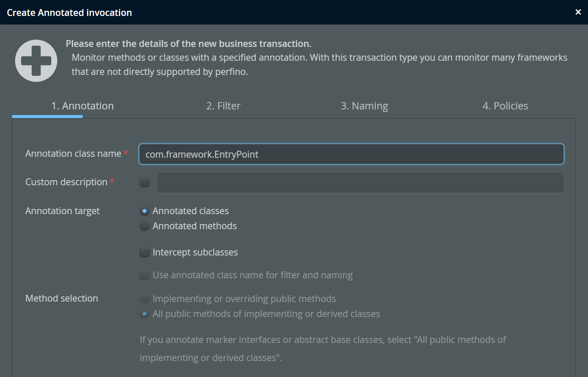Select Implementing or overriding public methods
This screenshot has width=588, height=377.
[145, 299]
